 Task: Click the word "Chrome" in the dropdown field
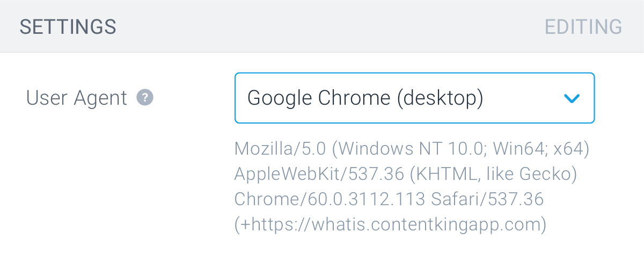(x=355, y=98)
